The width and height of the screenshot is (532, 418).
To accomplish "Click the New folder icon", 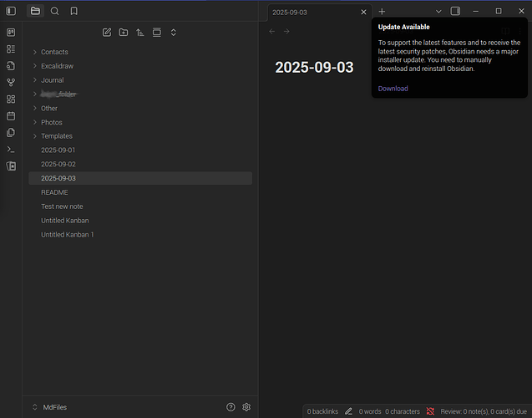I will pyautogui.click(x=124, y=33).
